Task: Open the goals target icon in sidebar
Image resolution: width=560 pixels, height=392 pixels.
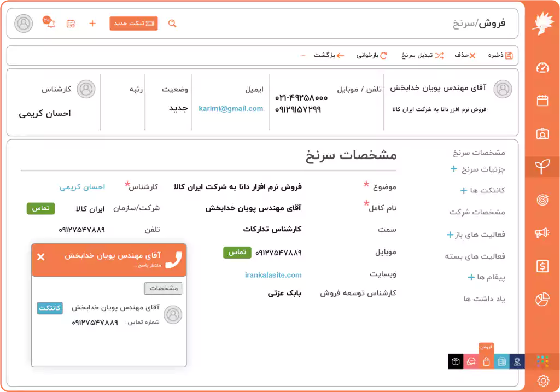Action: (x=542, y=200)
